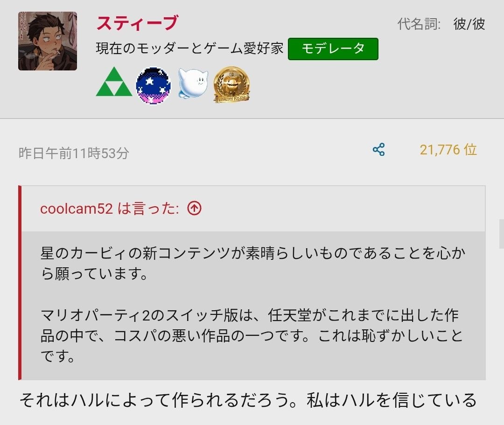Click the page scrollbar handle

coord(501,234)
